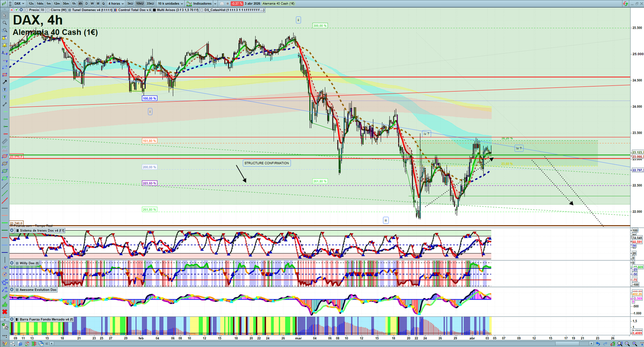This screenshot has width=644, height=347.
Task: Close the Barra Fuerza Fondo Mercado panel
Action: click(12, 319)
